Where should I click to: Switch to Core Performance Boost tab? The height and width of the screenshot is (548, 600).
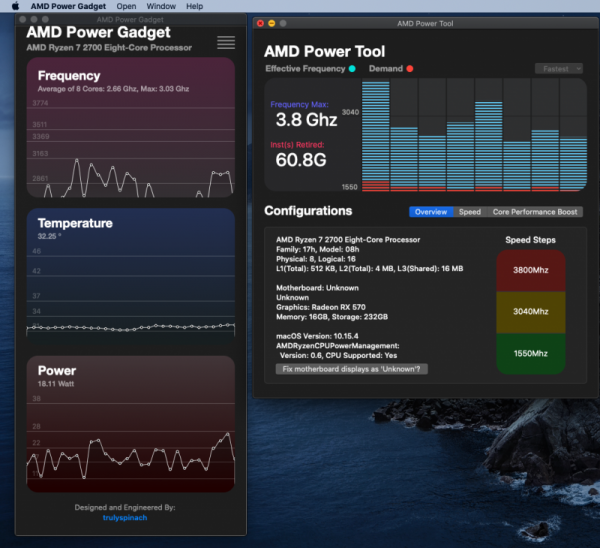click(535, 212)
